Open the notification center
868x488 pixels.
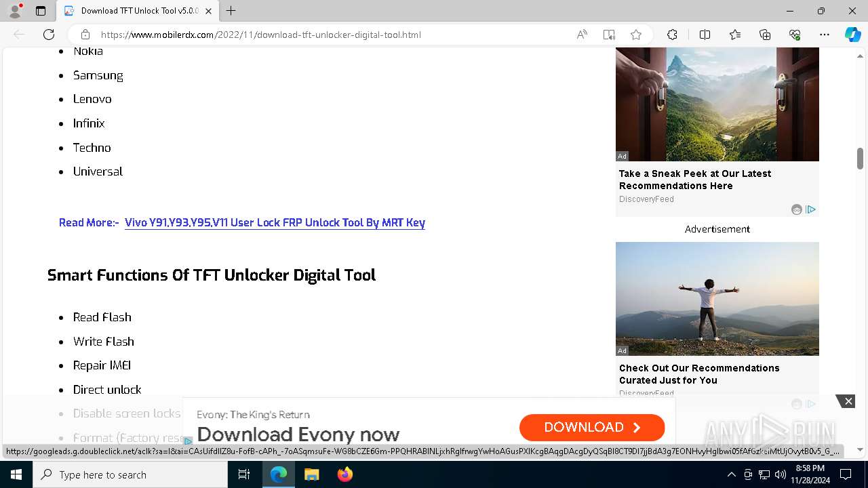click(x=846, y=474)
